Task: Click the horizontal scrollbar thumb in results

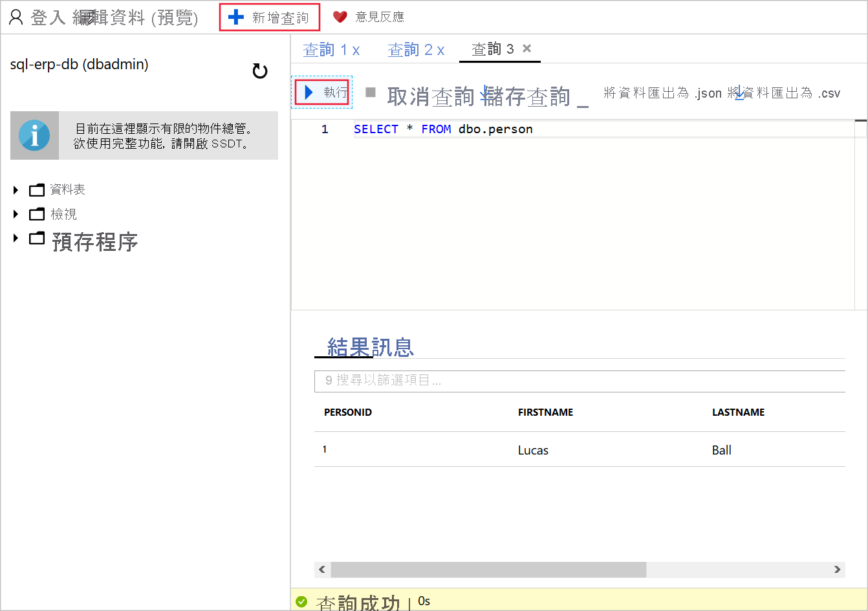Action: [488, 570]
